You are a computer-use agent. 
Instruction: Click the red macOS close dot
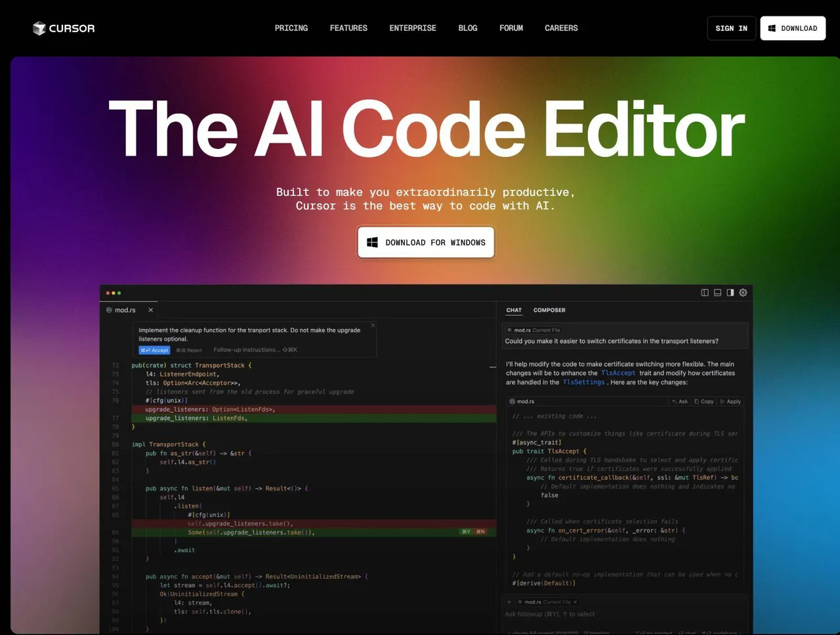(108, 293)
